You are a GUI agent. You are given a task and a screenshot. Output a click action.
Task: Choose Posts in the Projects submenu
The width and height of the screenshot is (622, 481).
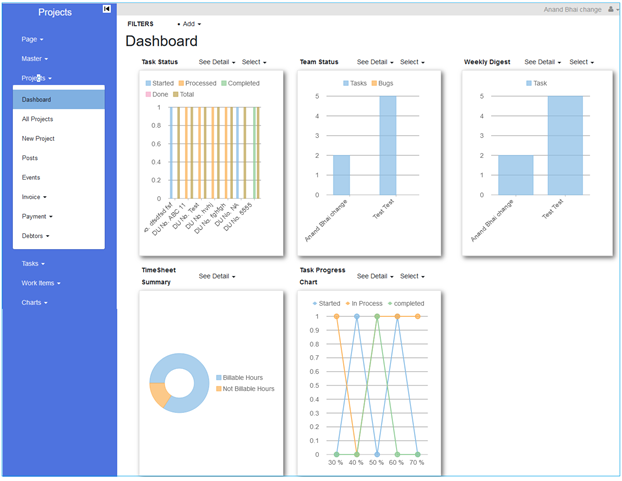coord(30,158)
